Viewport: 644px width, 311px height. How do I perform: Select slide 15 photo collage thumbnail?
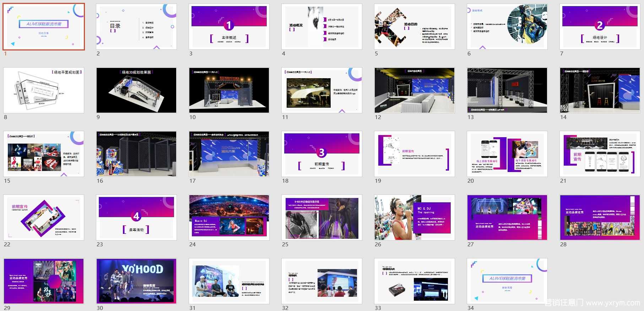coord(44,154)
